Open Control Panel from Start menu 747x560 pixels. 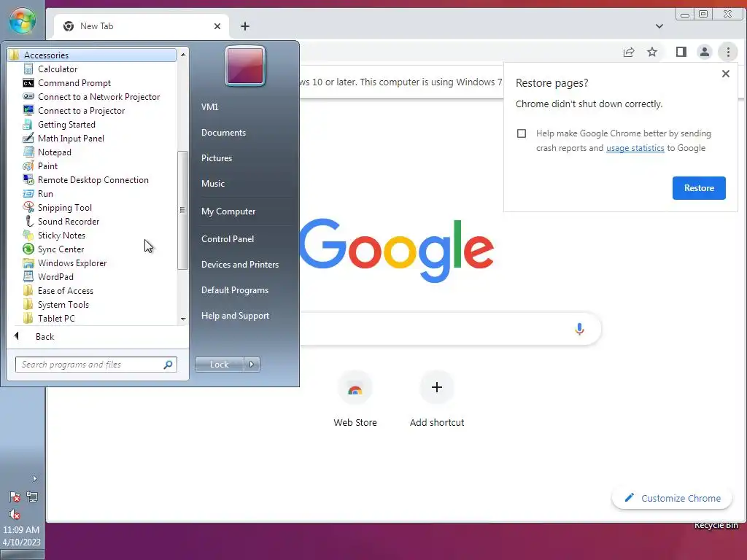pos(228,239)
